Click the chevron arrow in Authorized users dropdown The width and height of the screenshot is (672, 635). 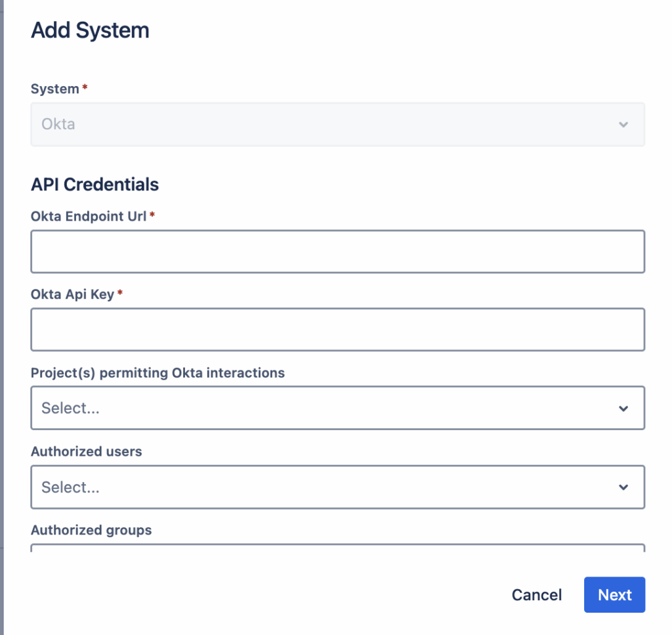click(623, 487)
